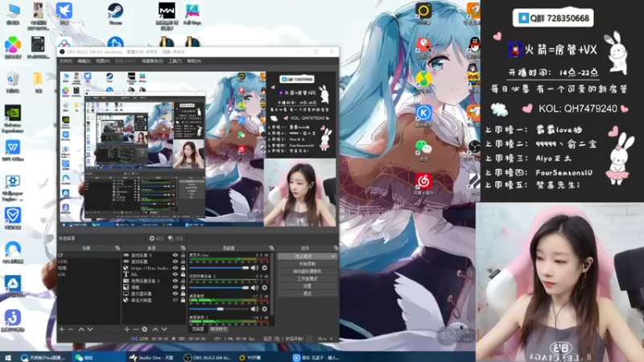644x362 pixels.
Task: Mute the 麦克风/Aux mixer channel
Action: [x=254, y=268]
